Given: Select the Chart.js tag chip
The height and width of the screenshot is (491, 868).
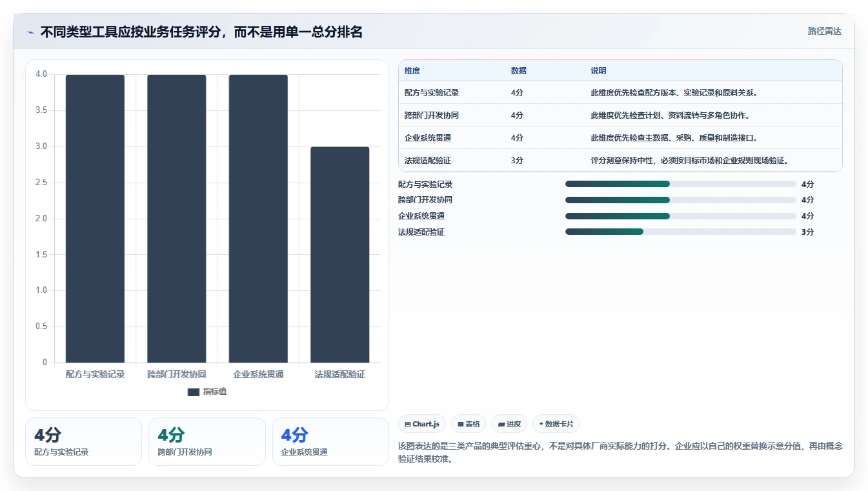Looking at the screenshot, I should click(422, 424).
